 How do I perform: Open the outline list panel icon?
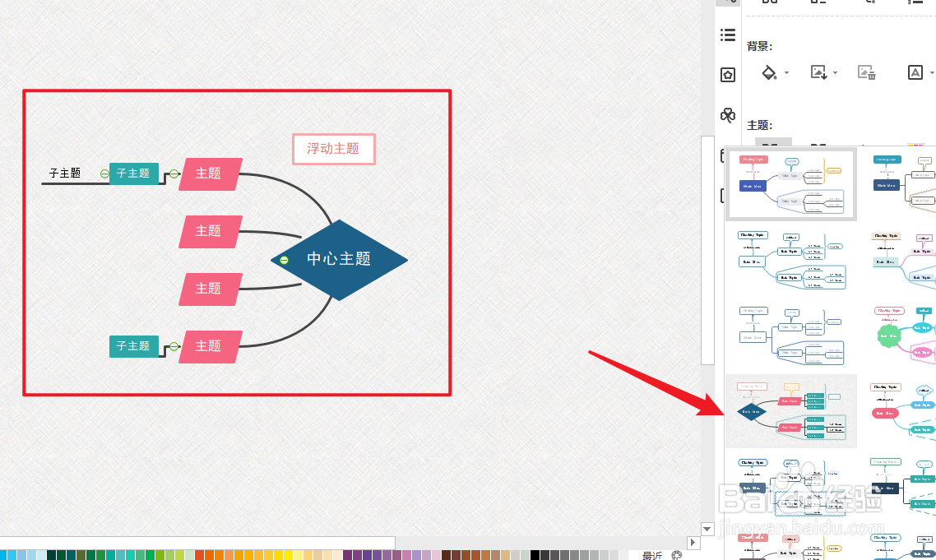tap(728, 35)
